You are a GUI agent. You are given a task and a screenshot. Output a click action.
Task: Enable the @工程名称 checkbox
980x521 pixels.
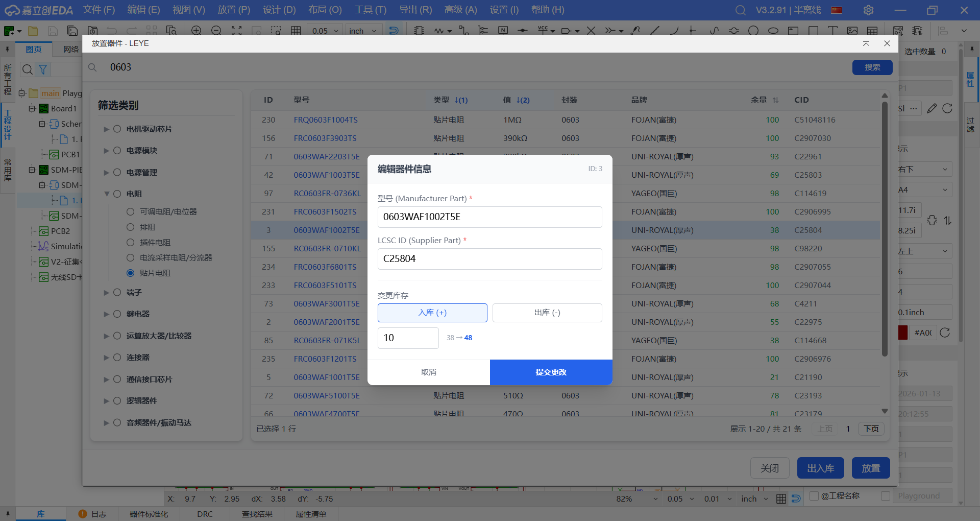click(814, 496)
